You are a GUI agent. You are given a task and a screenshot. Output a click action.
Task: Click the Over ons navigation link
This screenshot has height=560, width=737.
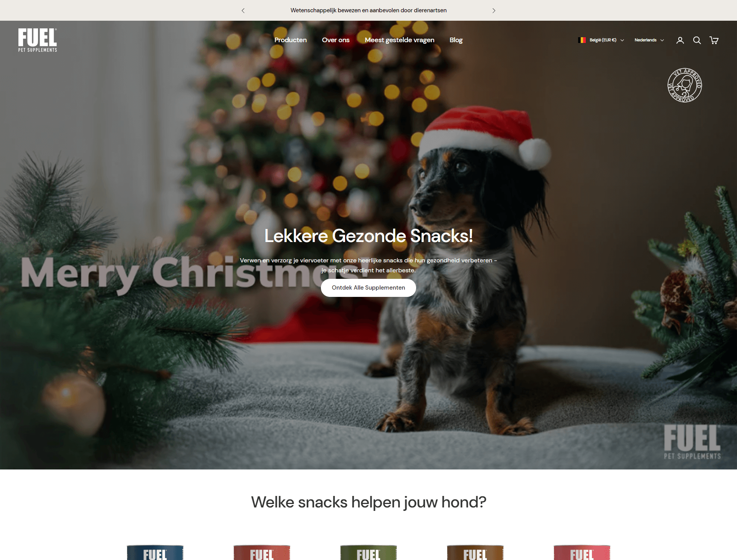click(335, 40)
